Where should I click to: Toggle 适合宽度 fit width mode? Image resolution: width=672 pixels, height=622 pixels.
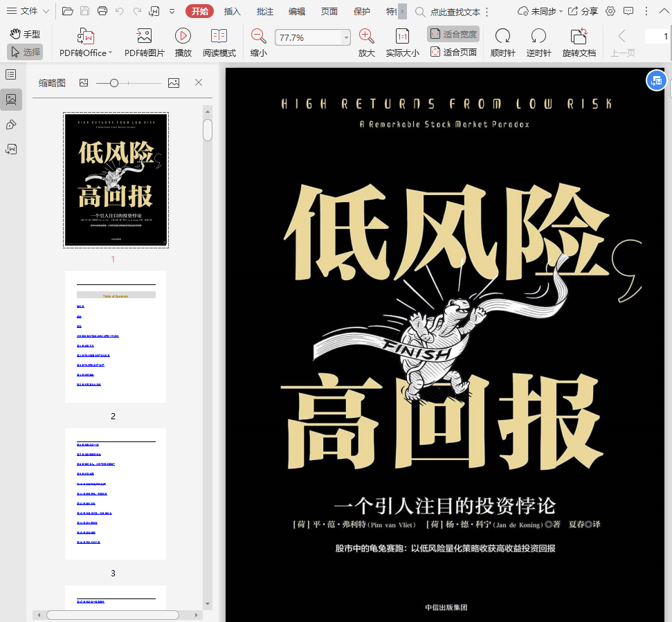pos(453,34)
